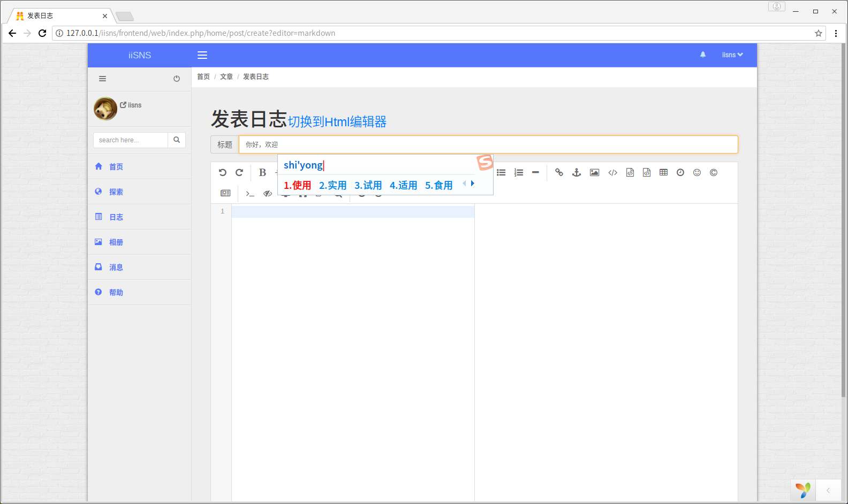The width and height of the screenshot is (848, 504).
Task: Insert a hyperlink with the chain icon
Action: 559,172
